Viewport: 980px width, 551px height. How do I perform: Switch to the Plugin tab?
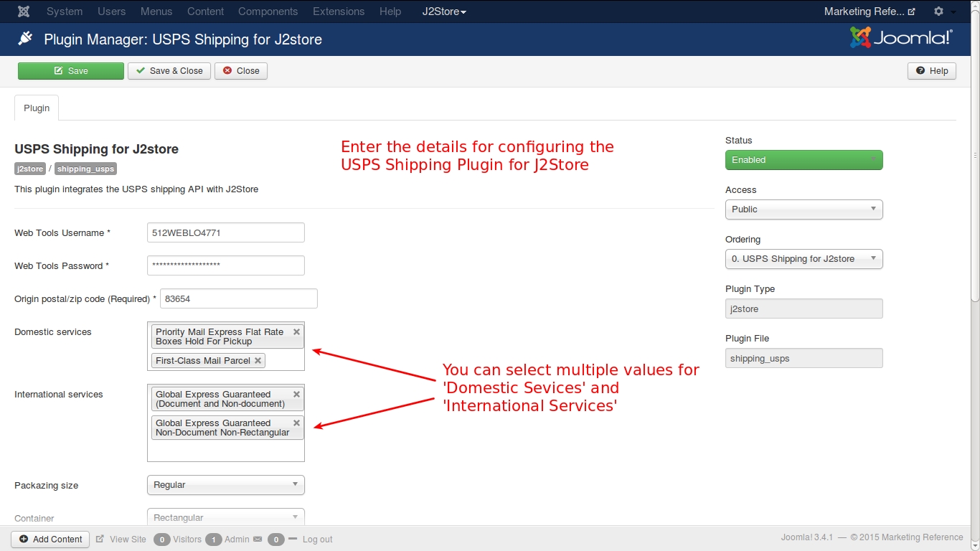[x=37, y=108]
